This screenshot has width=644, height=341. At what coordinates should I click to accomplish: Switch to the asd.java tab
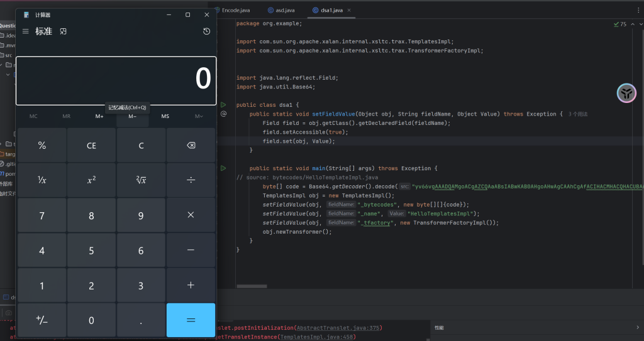[284, 10]
